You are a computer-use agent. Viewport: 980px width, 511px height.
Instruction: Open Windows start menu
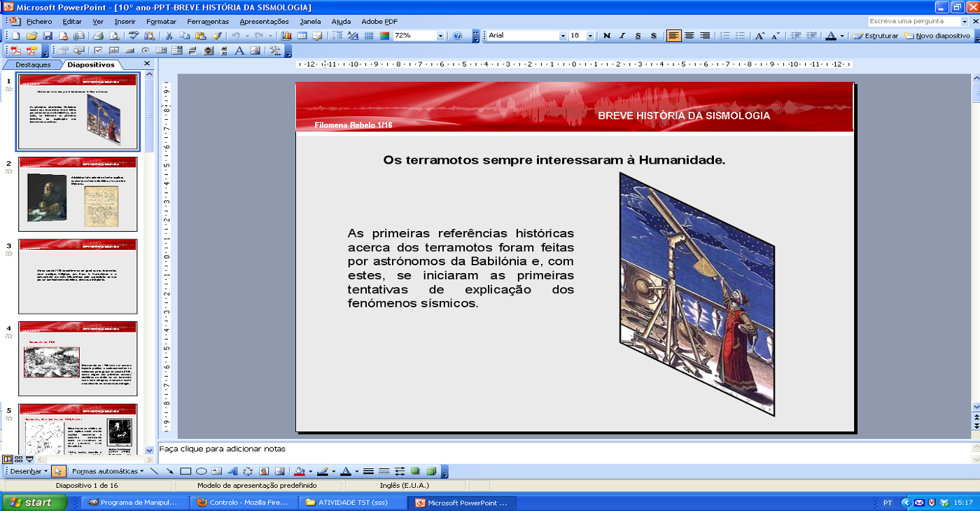click(x=34, y=503)
